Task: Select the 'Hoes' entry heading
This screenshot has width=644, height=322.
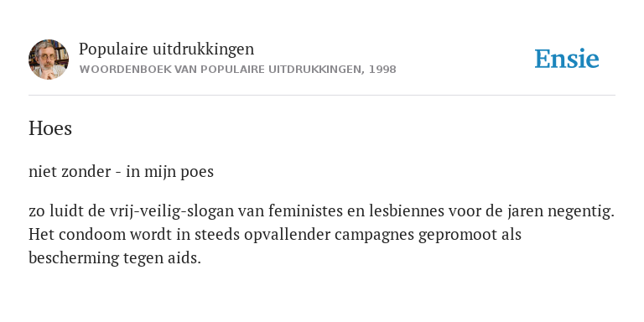Action: 50,128
